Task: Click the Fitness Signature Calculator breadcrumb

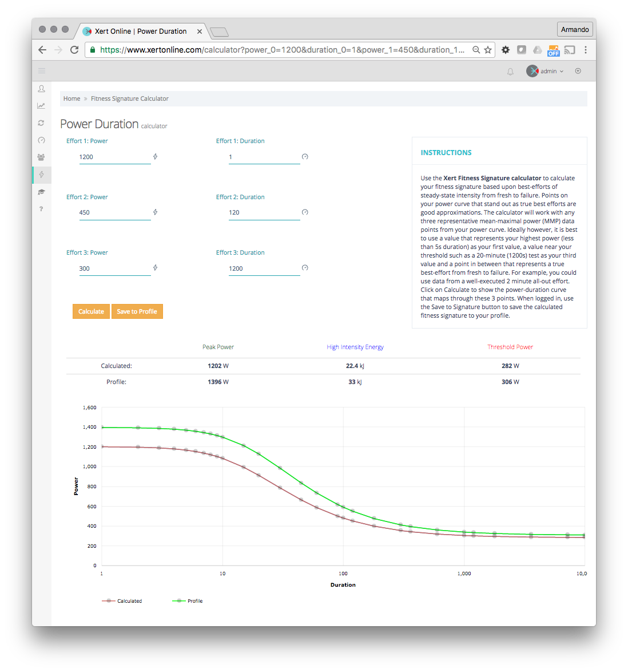Action: click(129, 98)
